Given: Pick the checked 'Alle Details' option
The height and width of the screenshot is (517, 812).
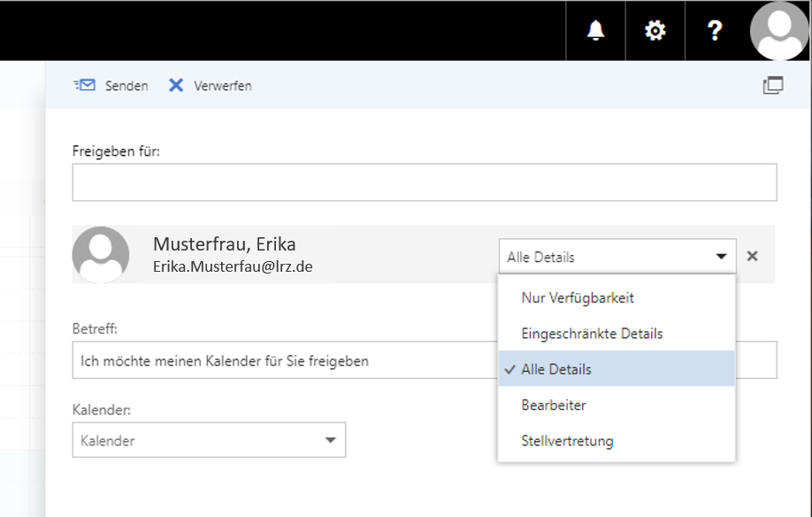Looking at the screenshot, I should pyautogui.click(x=556, y=369).
